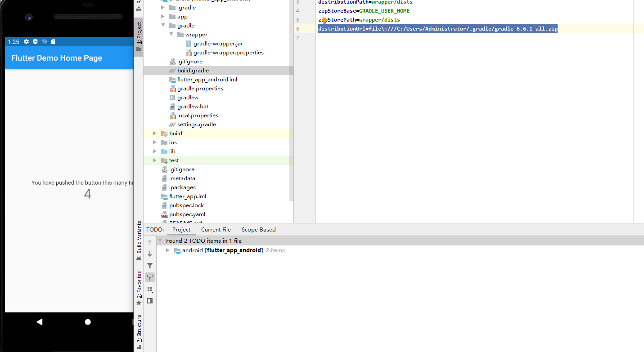Collapse the wrapper folder
Screen dimensions: 644x352
(x=171, y=35)
